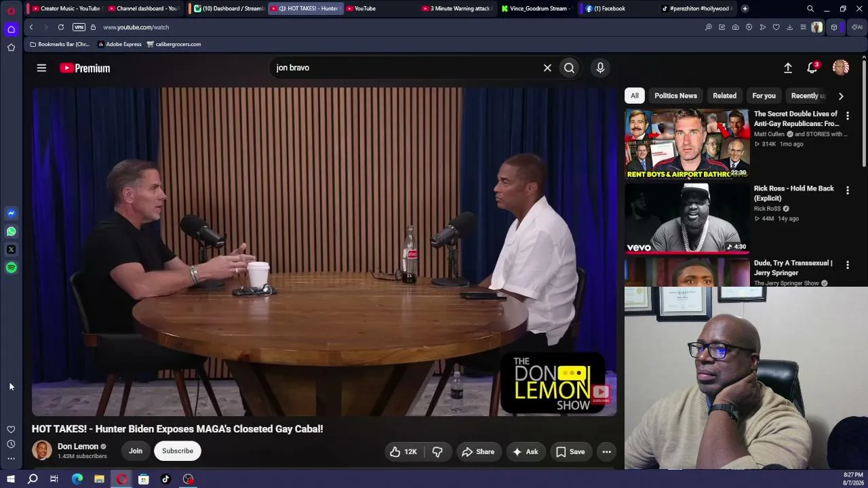Image resolution: width=868 pixels, height=488 pixels.
Task: Open Opera sidebar history clock
Action: coord(11,444)
